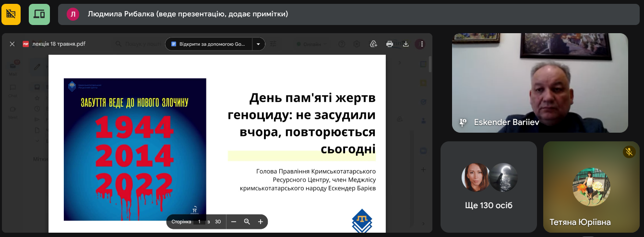Expand the open-with dropdown arrow
The width and height of the screenshot is (644, 237).
point(258,44)
